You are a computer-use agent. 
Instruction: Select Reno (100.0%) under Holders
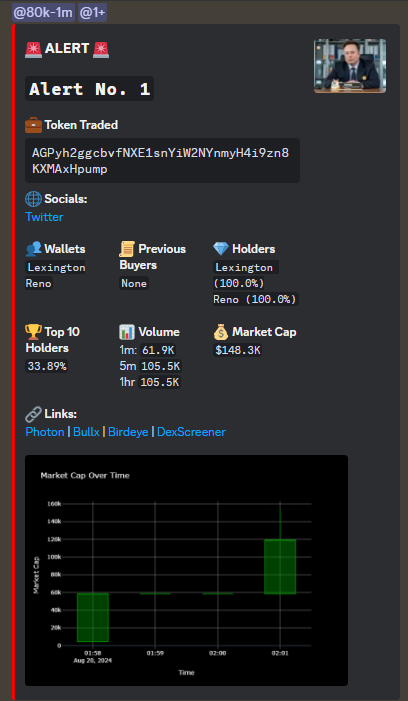click(256, 300)
